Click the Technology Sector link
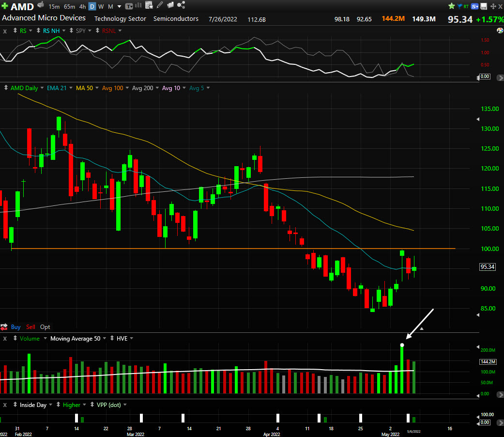Viewport: 504px width, 437px height. [x=120, y=19]
